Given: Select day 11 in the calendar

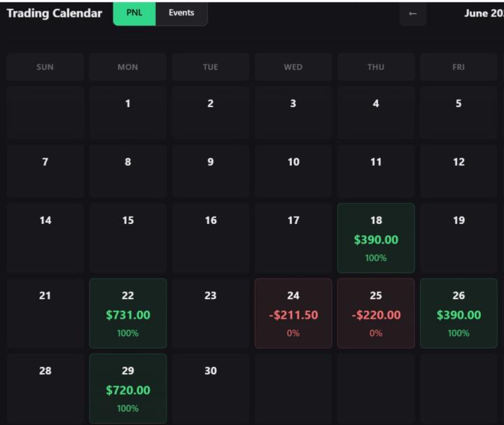Looking at the screenshot, I should point(376,171).
